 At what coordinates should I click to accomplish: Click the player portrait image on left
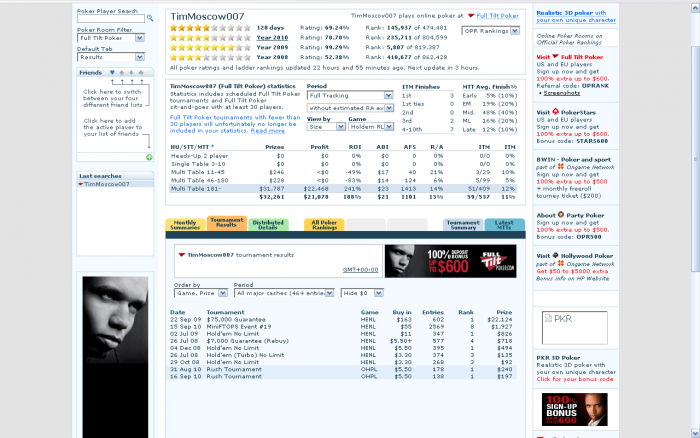coord(115,357)
